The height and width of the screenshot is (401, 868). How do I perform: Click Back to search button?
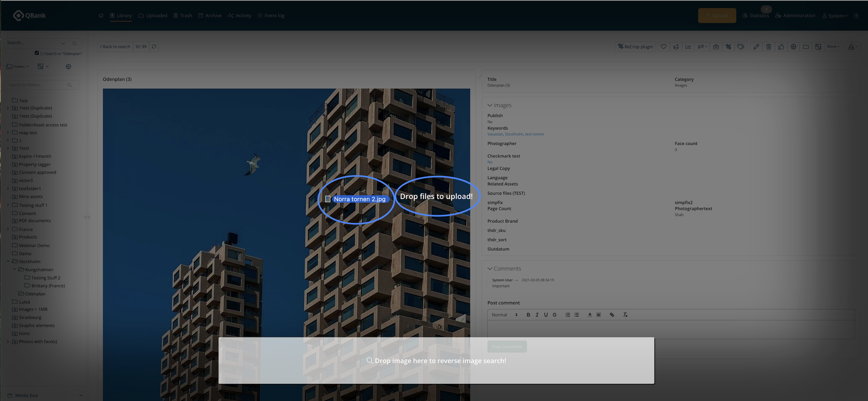(115, 47)
